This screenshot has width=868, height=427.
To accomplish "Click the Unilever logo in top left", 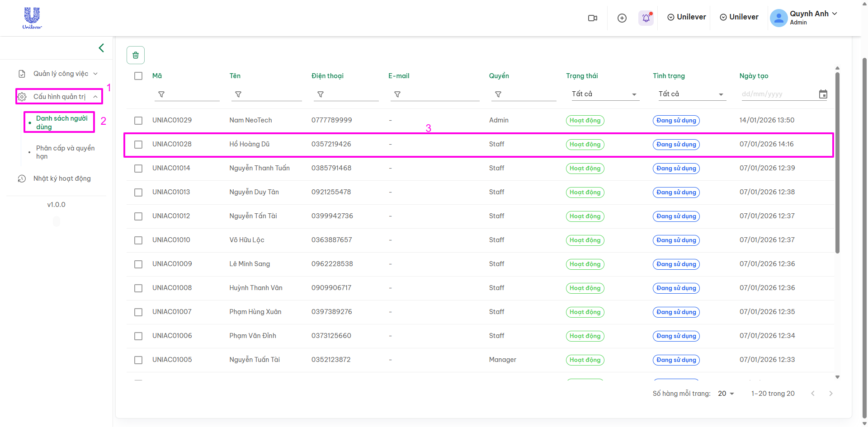I will (32, 18).
